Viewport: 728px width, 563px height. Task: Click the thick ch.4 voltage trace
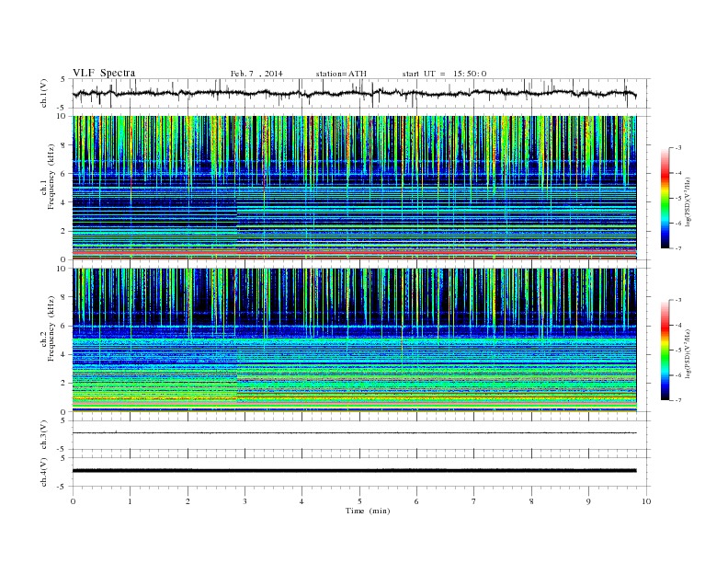point(354,471)
